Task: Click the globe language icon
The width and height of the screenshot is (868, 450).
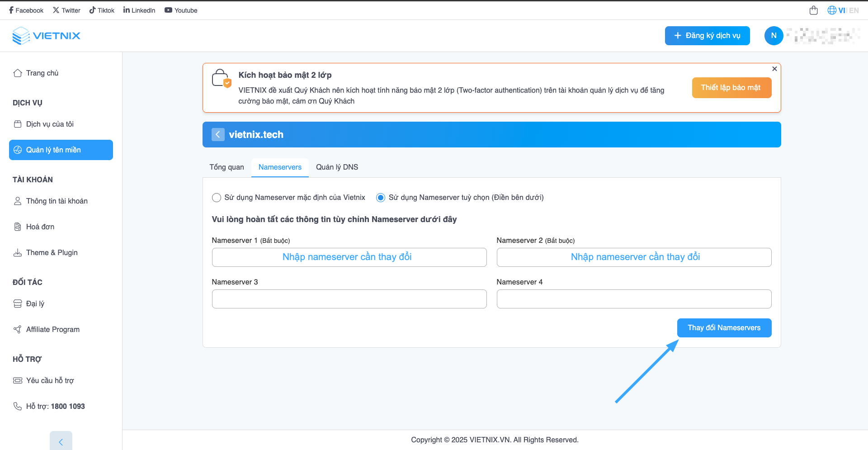Action: coord(831,10)
